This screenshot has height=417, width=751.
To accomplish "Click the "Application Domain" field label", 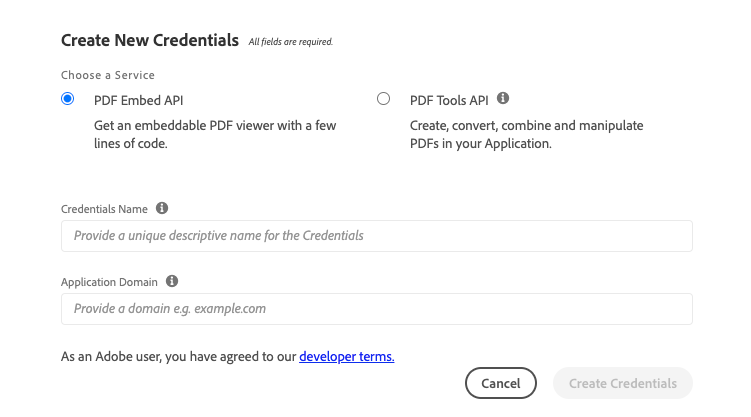I will click(109, 282).
